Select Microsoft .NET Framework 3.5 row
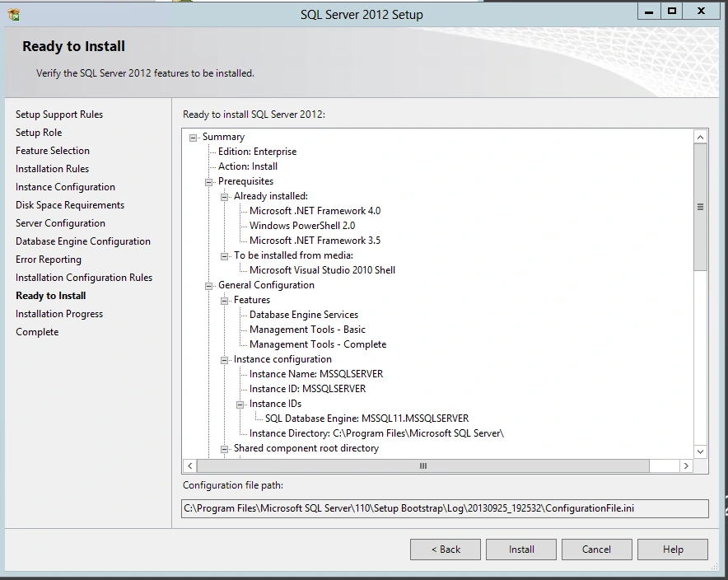The height and width of the screenshot is (580, 728). 315,241
